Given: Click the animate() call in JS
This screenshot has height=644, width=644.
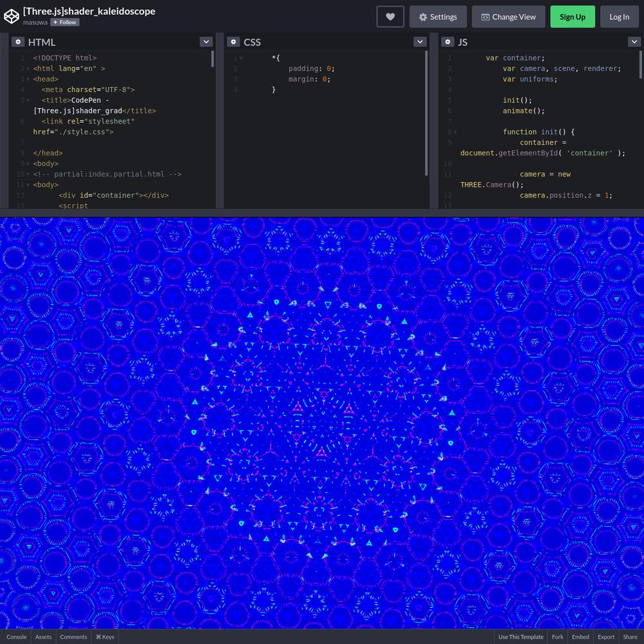Looking at the screenshot, I should pos(523,111).
